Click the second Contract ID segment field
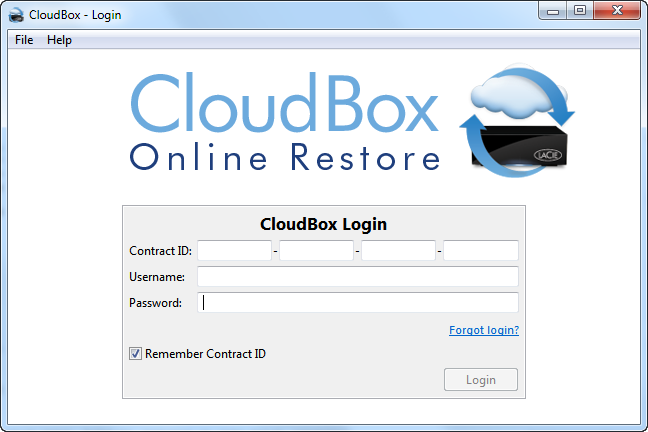 [x=317, y=251]
